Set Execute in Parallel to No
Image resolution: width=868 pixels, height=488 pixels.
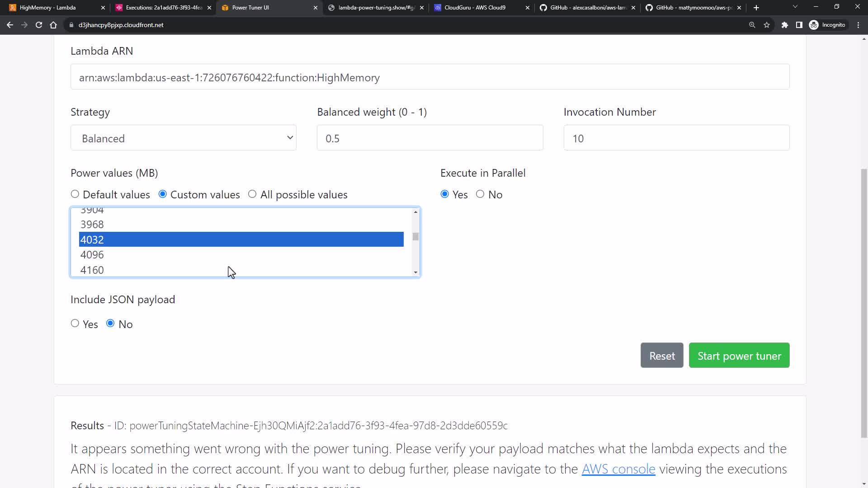point(480,194)
